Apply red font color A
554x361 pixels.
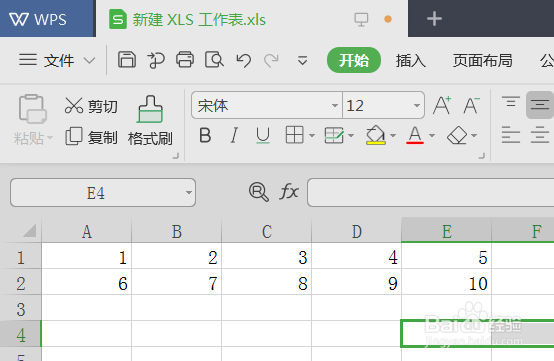415,135
